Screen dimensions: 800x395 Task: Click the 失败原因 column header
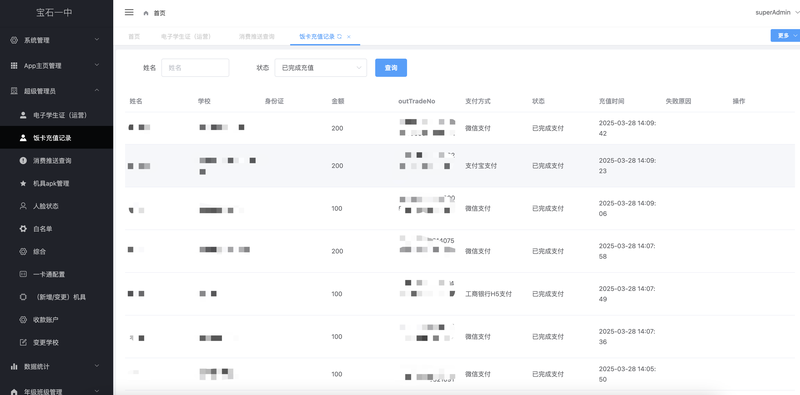point(678,101)
